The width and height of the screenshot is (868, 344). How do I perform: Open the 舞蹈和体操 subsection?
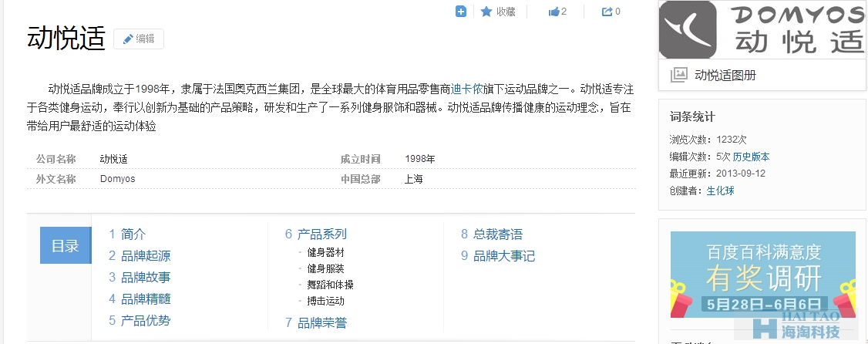pyautogui.click(x=330, y=285)
